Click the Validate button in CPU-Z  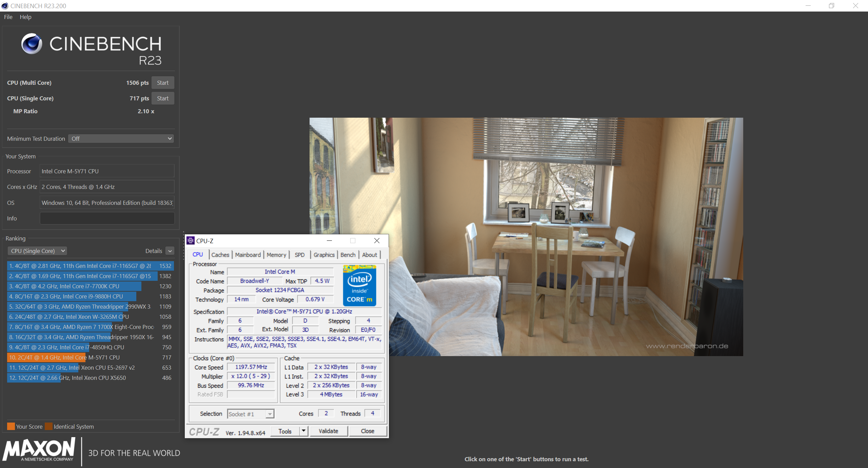coord(328,431)
